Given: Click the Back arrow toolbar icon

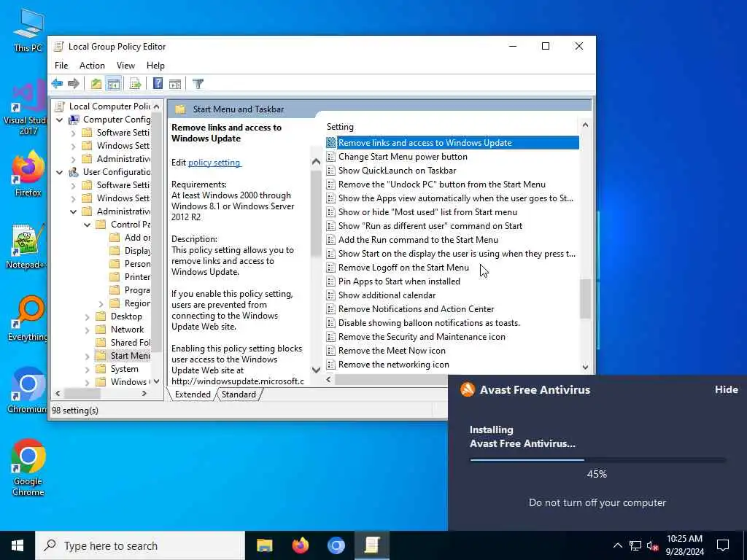Looking at the screenshot, I should point(57,84).
